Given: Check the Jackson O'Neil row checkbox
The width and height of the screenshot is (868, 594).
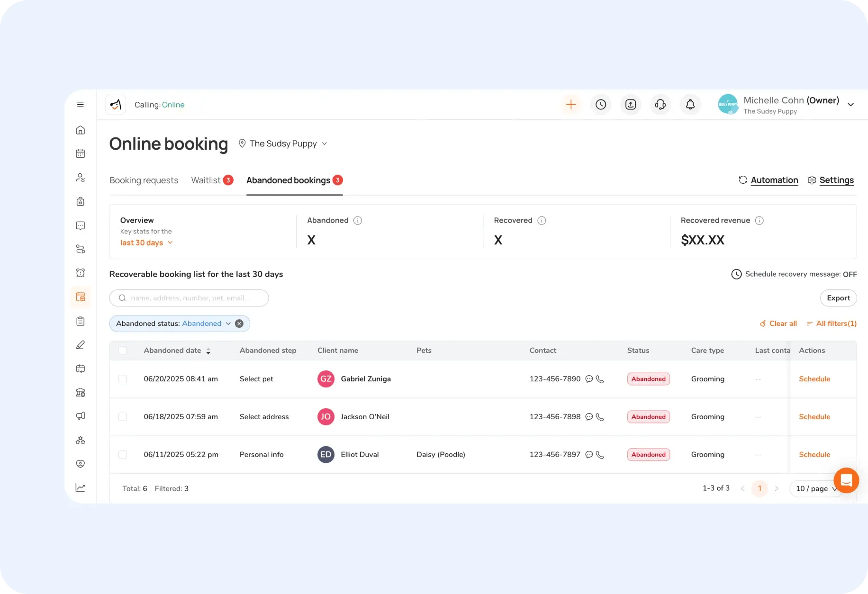Looking at the screenshot, I should coord(123,417).
